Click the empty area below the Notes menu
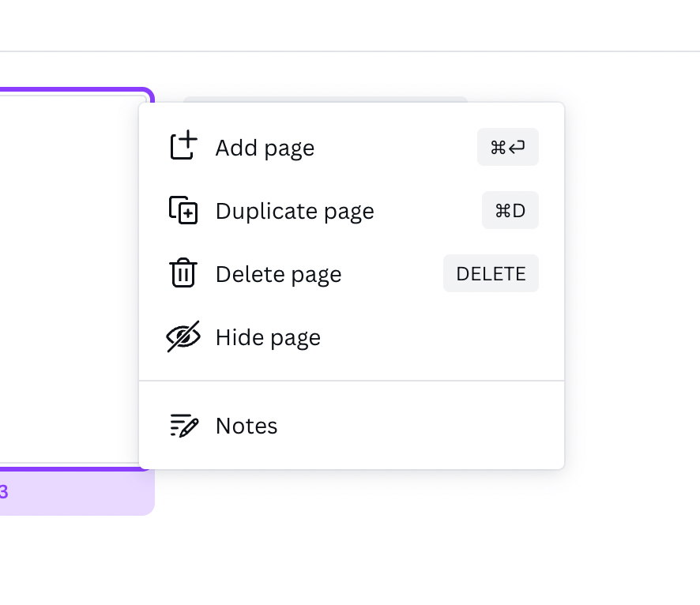Screen dimensions: 700x605 (x=352, y=537)
